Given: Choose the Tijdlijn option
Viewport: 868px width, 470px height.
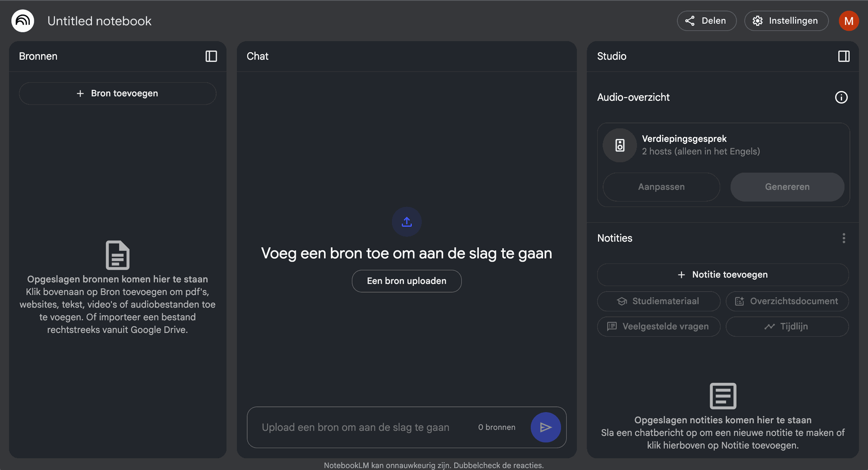Looking at the screenshot, I should tap(787, 326).
